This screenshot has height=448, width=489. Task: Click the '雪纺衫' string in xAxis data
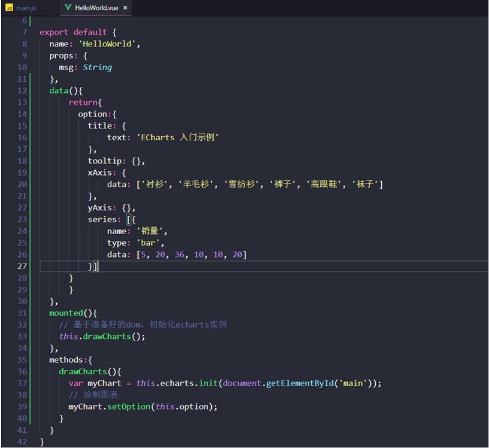pyautogui.click(x=242, y=184)
